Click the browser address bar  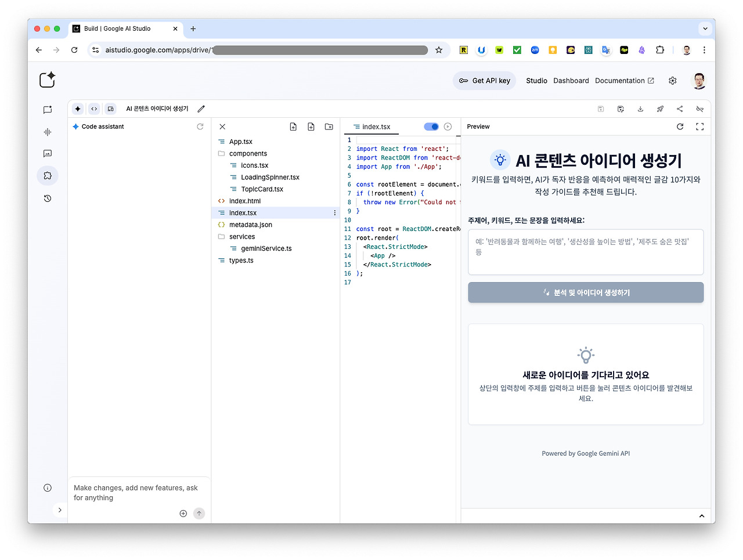[x=267, y=50]
